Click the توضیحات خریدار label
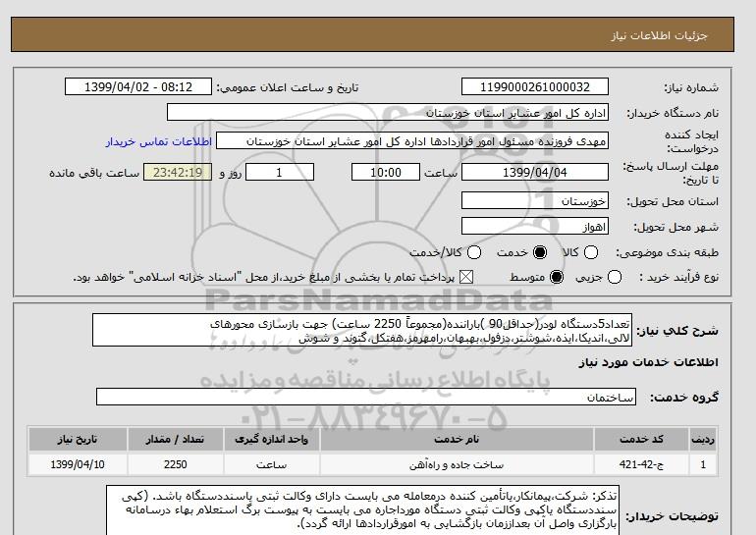Image resolution: width=756 pixels, height=535 pixels. coord(673,516)
